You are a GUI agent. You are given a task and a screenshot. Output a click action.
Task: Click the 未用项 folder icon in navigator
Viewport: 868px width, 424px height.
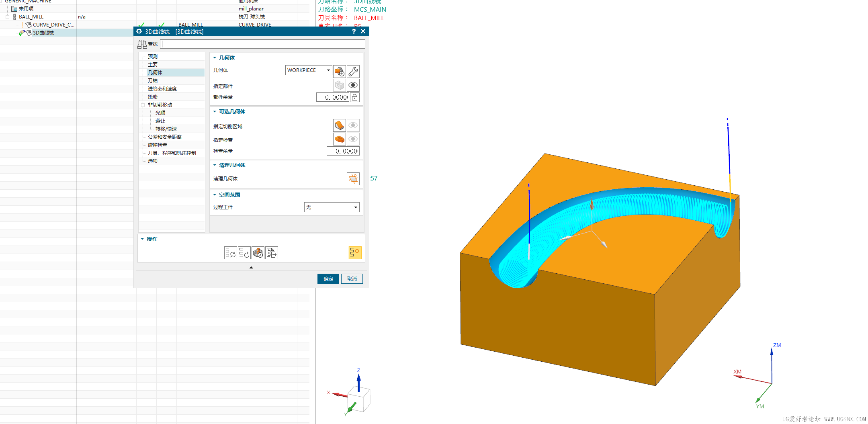(14, 8)
